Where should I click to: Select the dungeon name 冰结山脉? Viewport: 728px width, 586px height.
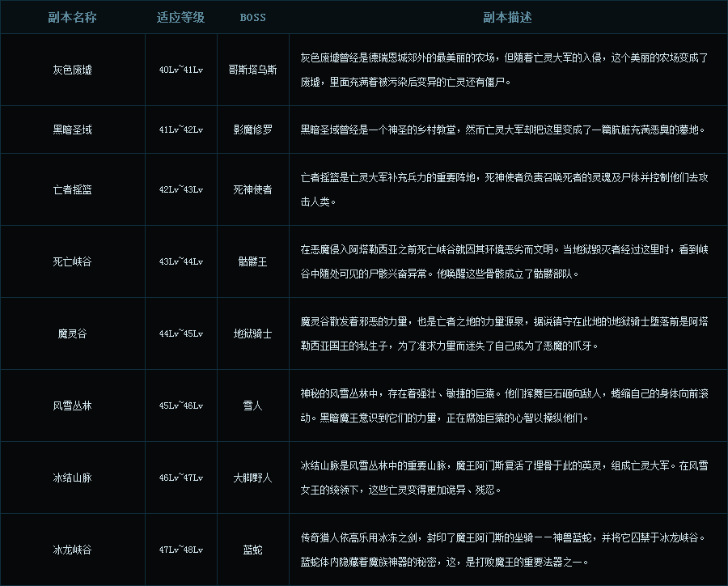pyautogui.click(x=73, y=478)
